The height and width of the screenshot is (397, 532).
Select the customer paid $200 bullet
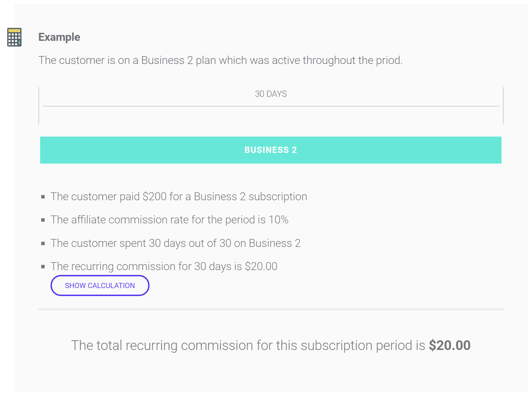179,196
